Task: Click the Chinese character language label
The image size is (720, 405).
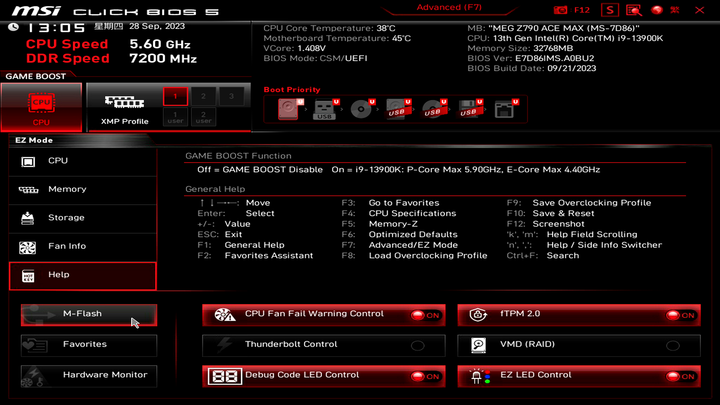Action: point(675,10)
